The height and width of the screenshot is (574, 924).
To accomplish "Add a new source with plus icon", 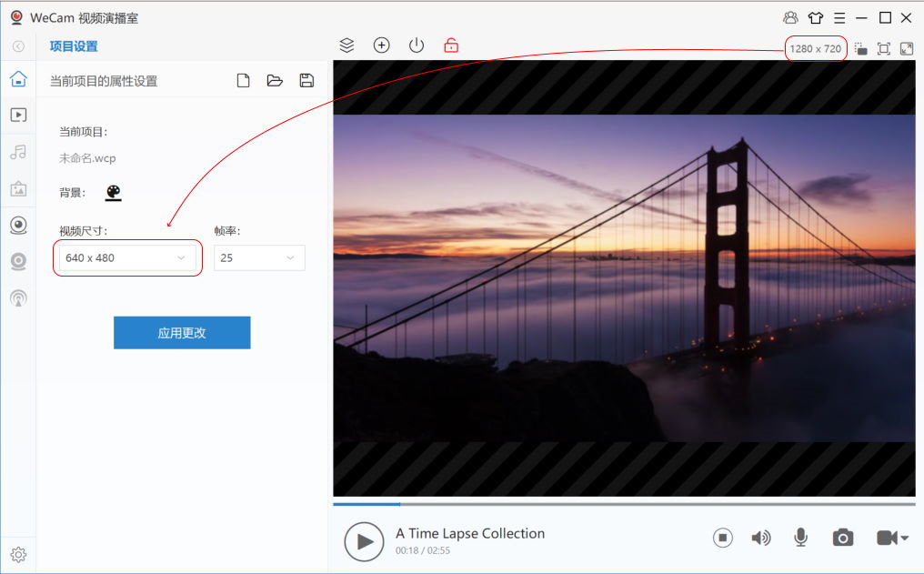I will click(x=382, y=45).
